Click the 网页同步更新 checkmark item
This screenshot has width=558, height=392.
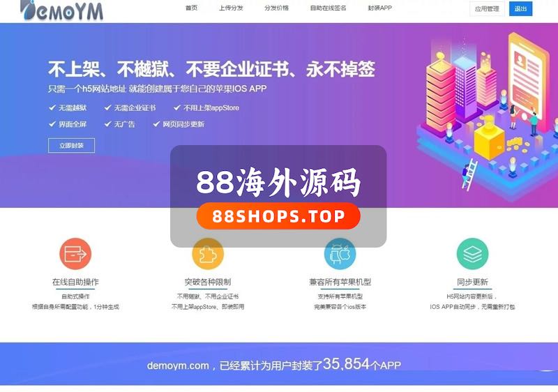point(179,124)
